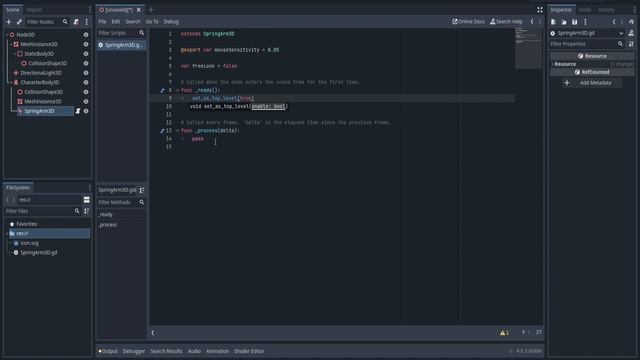Toggle alphabetical sorting of methods list
The image size is (640, 360).
(142, 190)
